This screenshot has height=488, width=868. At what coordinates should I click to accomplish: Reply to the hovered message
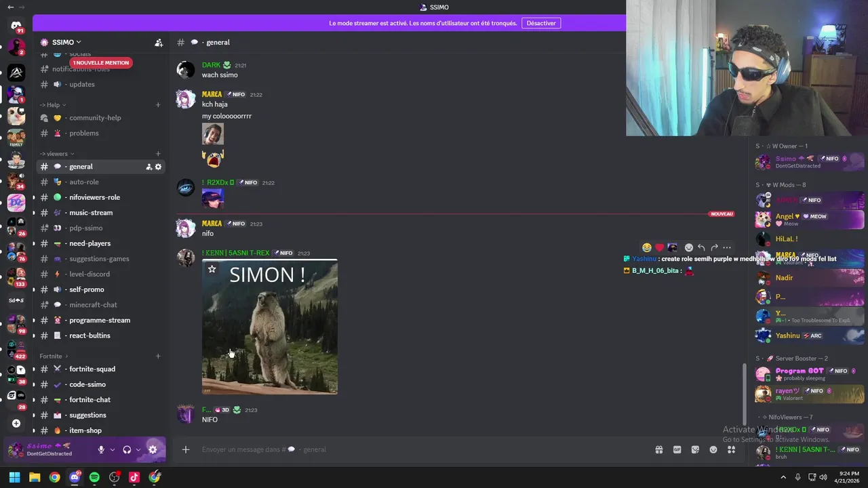701,247
